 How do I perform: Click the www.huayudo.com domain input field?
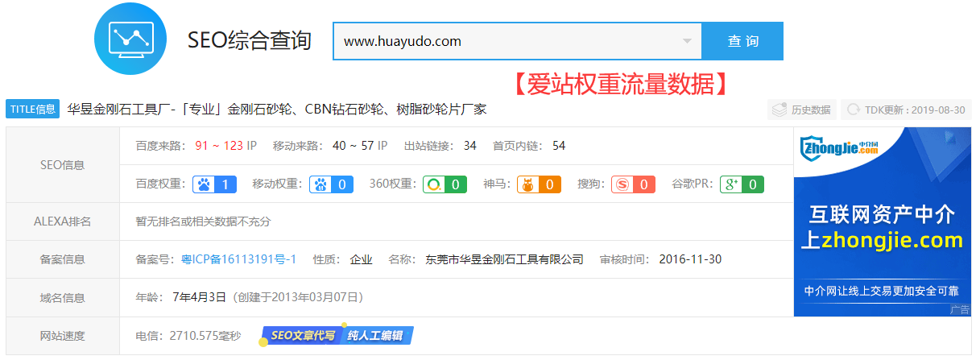coord(507,41)
